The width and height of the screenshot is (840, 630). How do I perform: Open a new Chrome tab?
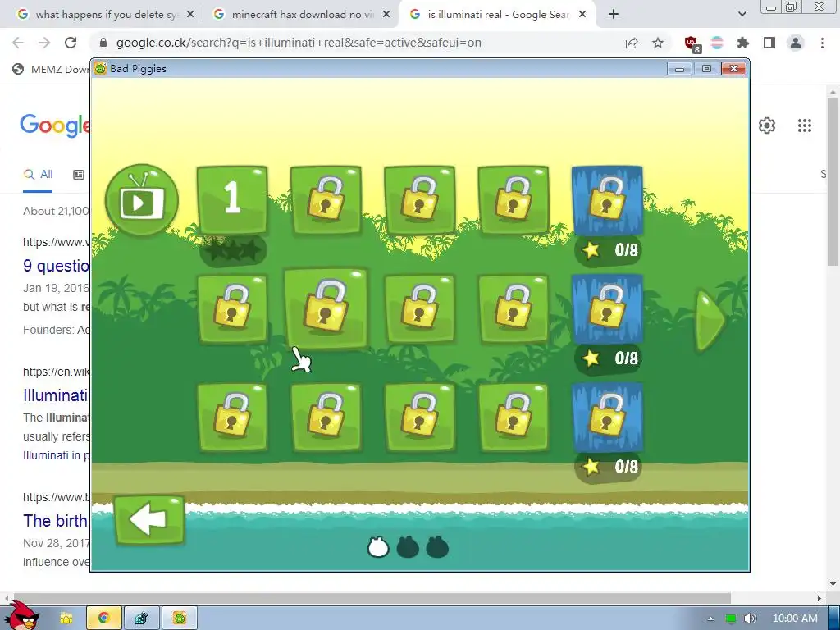(x=614, y=15)
